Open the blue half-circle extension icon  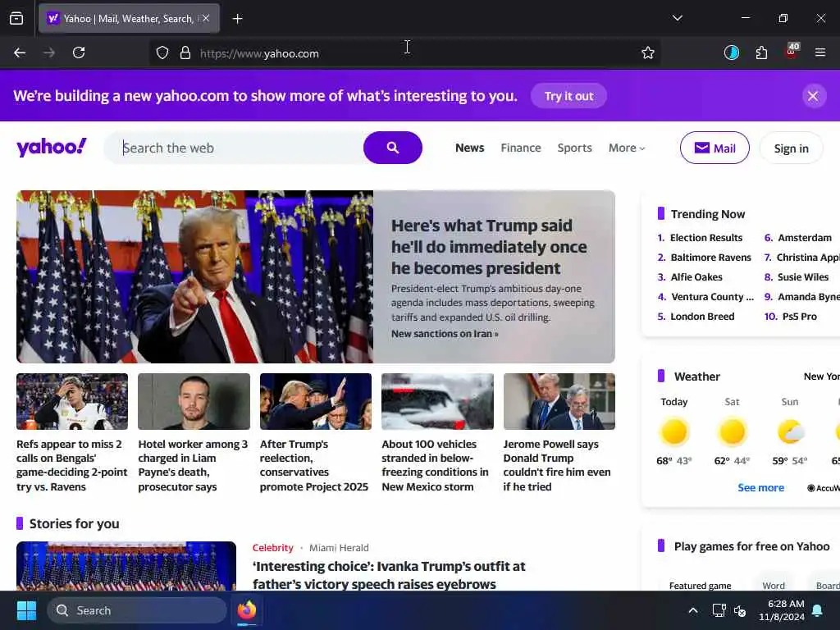point(731,52)
